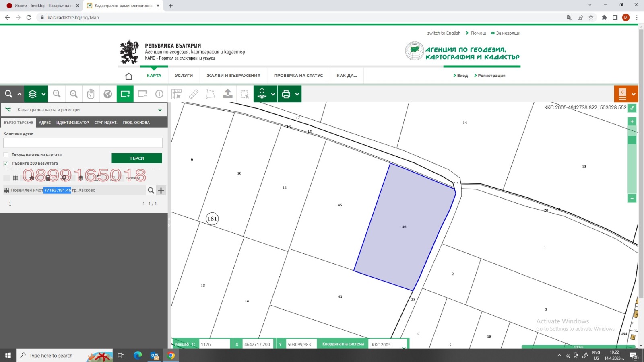Uncheck 'Първите 200 резултата' checkbox
The image size is (644, 362).
[6, 163]
